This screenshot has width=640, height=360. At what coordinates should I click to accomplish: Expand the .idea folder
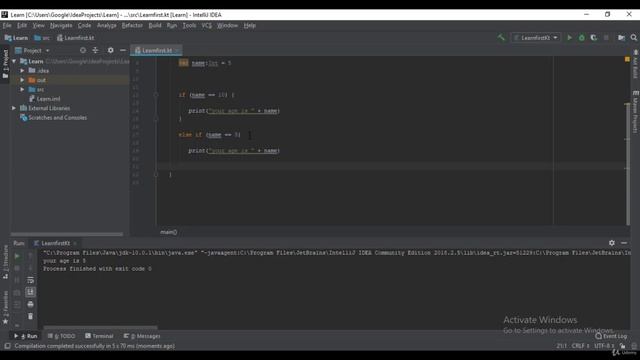click(22, 71)
